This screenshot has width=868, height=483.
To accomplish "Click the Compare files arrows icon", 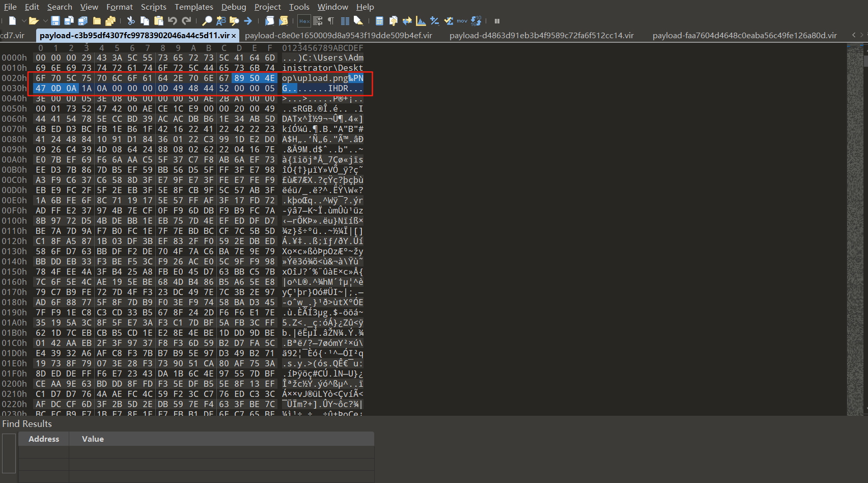I will [407, 21].
